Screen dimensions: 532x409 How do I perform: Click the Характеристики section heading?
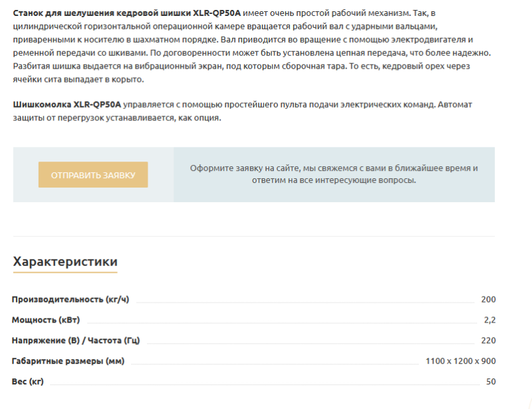tap(65, 261)
